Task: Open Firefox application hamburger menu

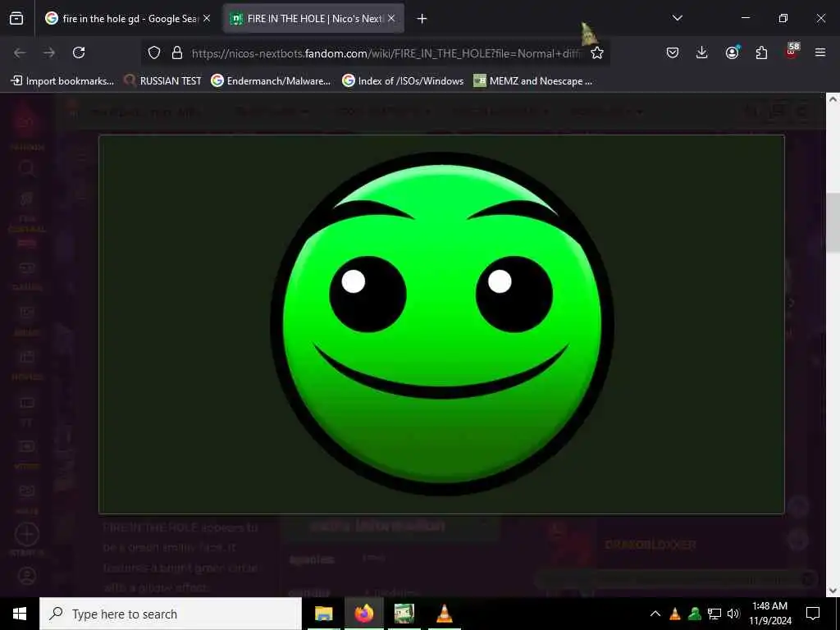Action: click(820, 52)
